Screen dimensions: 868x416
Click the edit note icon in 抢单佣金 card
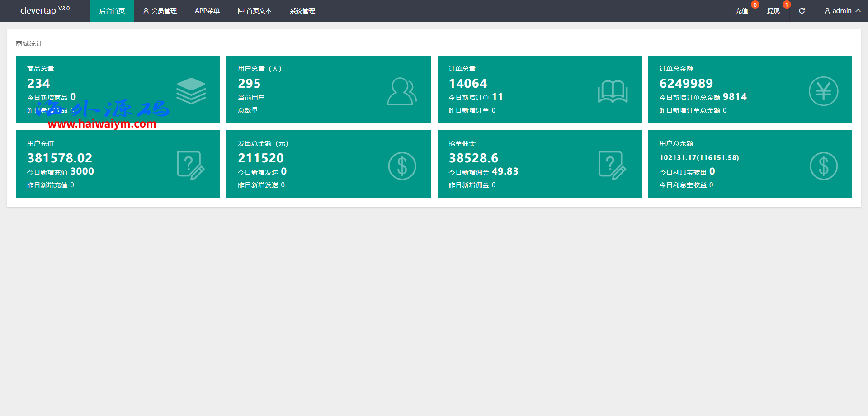tap(612, 165)
